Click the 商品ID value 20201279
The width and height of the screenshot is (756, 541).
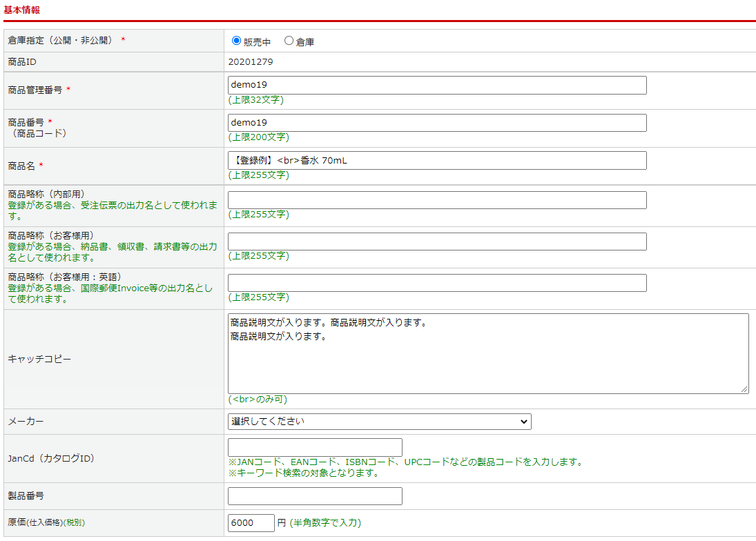[x=251, y=62]
